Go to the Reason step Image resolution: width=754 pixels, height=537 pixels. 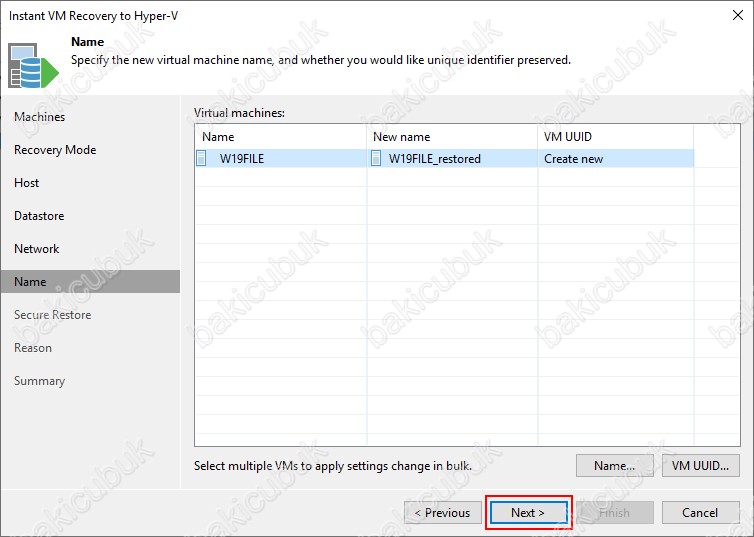[33, 348]
